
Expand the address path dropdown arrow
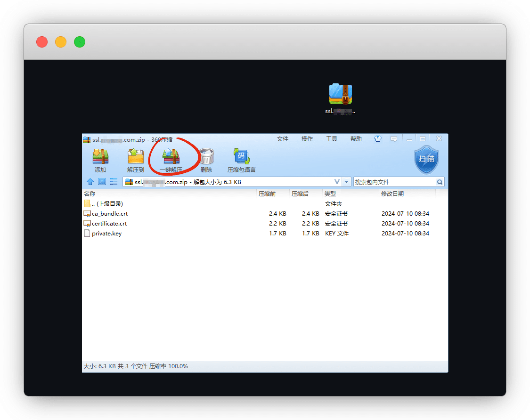347,182
